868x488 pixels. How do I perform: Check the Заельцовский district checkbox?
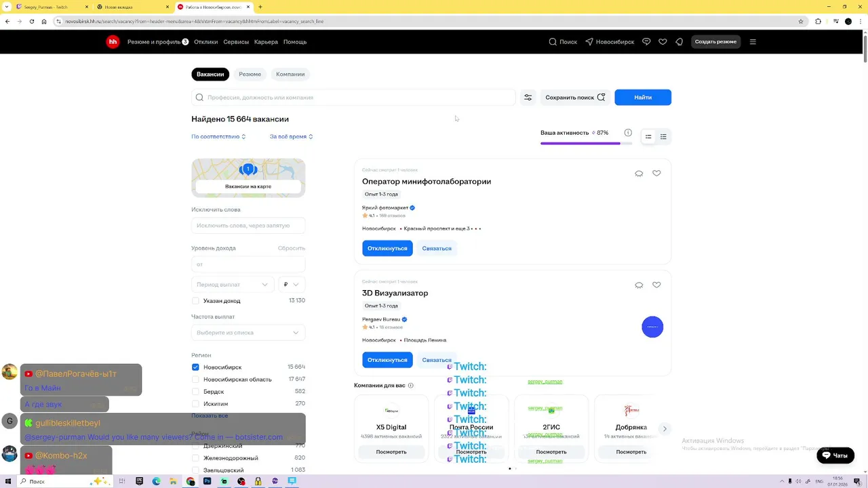(195, 470)
